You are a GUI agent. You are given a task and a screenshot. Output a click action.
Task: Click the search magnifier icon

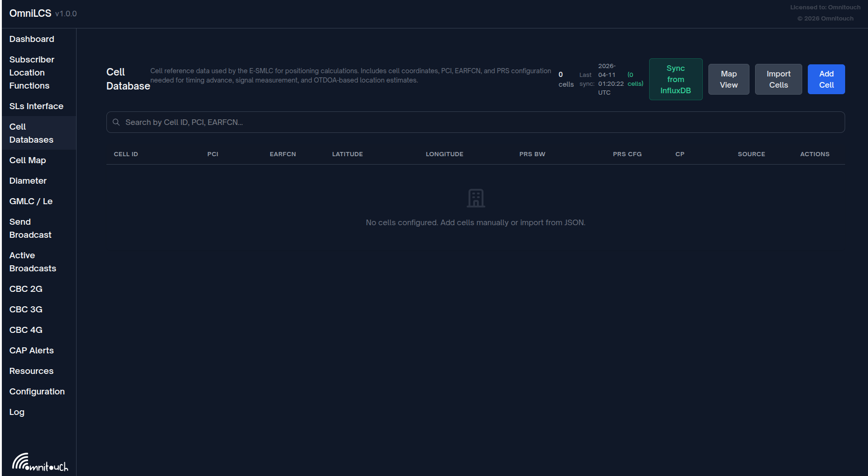(x=116, y=122)
